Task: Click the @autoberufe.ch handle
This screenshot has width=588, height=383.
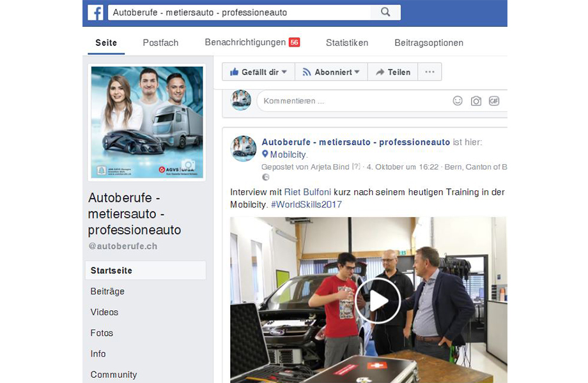Action: 123,246
